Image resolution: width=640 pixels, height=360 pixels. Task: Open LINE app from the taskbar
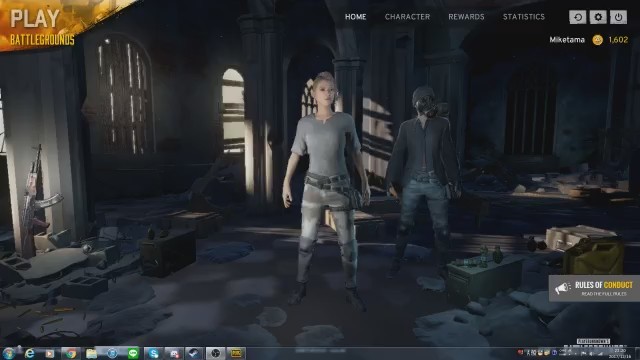pos(133,353)
